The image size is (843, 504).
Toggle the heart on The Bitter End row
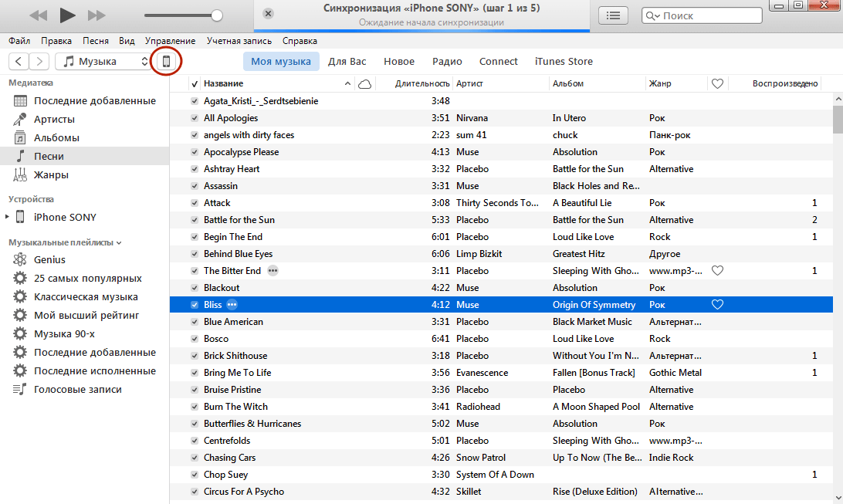pyautogui.click(x=717, y=271)
